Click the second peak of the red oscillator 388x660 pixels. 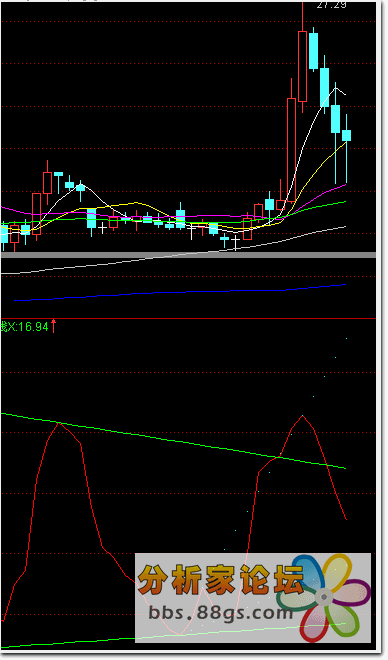[302, 416]
